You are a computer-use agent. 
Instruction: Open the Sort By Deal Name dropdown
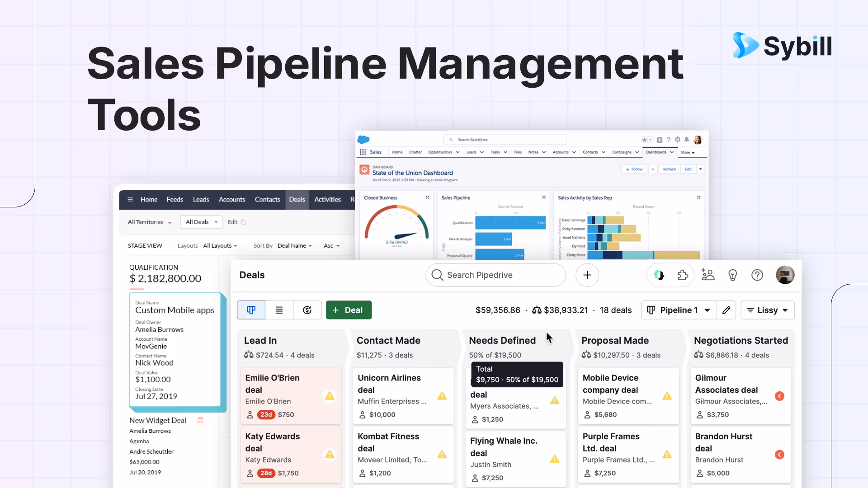pyautogui.click(x=295, y=246)
